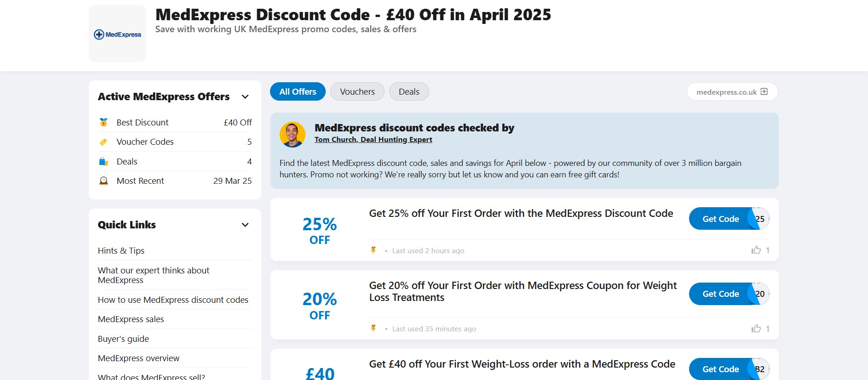Click the bell icon next to Most Recent
The width and height of the screenshot is (868, 380).
(x=103, y=181)
